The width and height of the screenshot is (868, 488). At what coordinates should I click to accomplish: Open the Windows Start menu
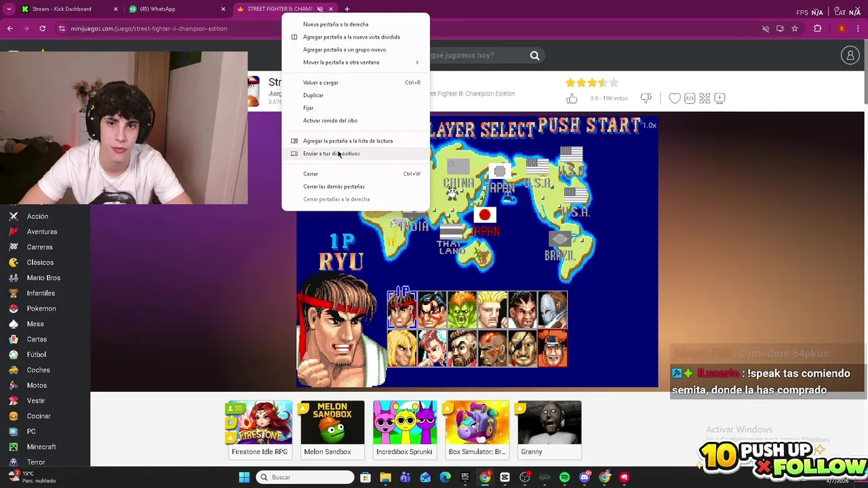click(244, 477)
